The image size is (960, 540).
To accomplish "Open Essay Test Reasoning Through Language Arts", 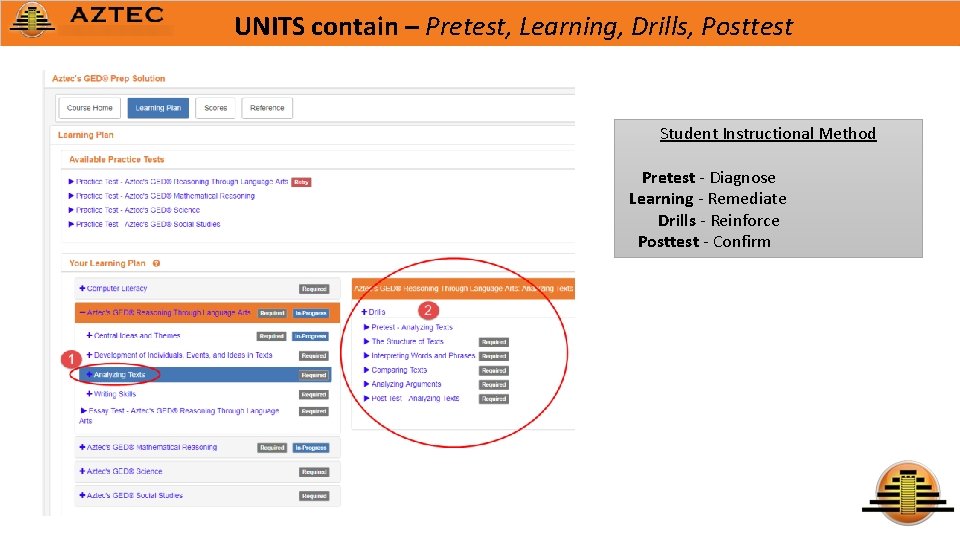I will [179, 416].
